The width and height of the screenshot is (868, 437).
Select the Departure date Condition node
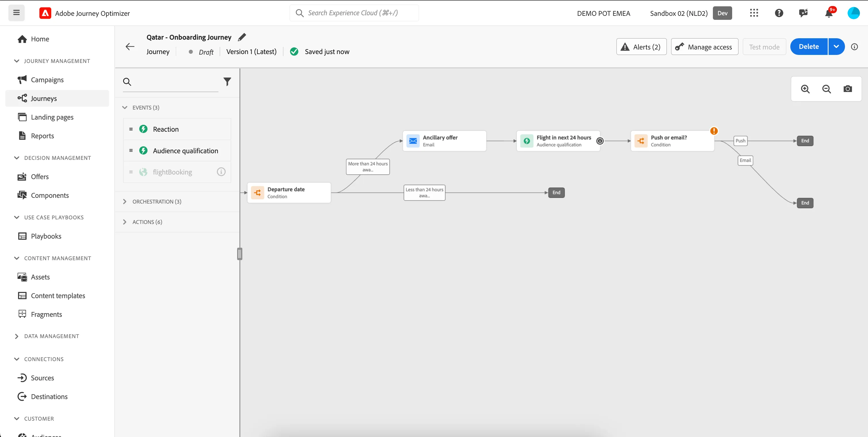[289, 193]
